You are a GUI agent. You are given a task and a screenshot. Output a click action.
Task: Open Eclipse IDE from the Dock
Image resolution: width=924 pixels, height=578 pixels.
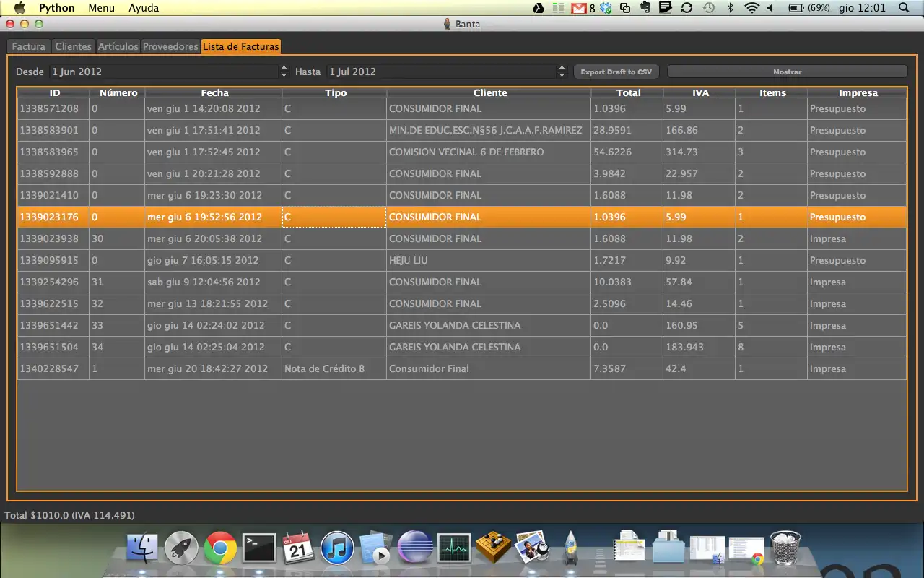pyautogui.click(x=415, y=548)
